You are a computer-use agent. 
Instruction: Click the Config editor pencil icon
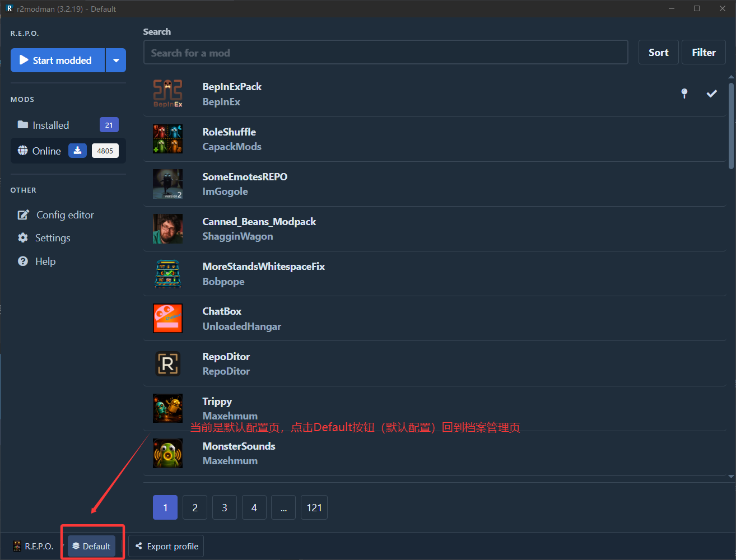pos(23,215)
